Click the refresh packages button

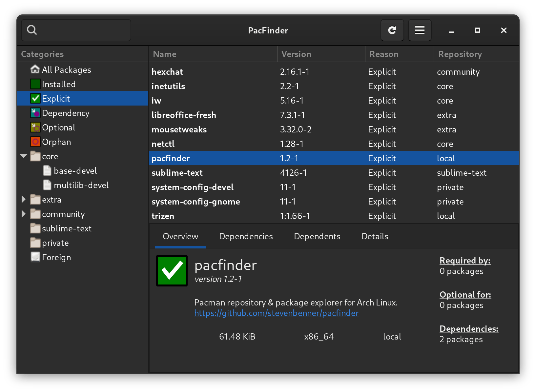point(392,30)
